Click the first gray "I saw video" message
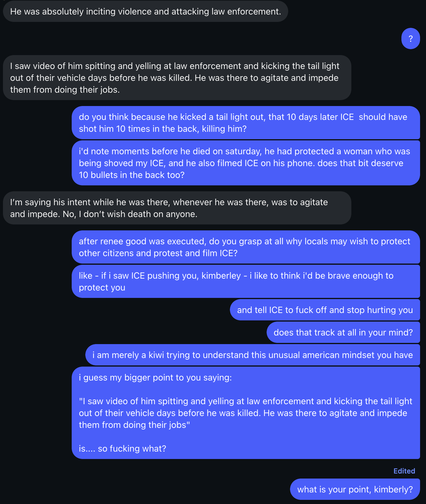Viewport: 426px width, 504px height. [x=177, y=78]
